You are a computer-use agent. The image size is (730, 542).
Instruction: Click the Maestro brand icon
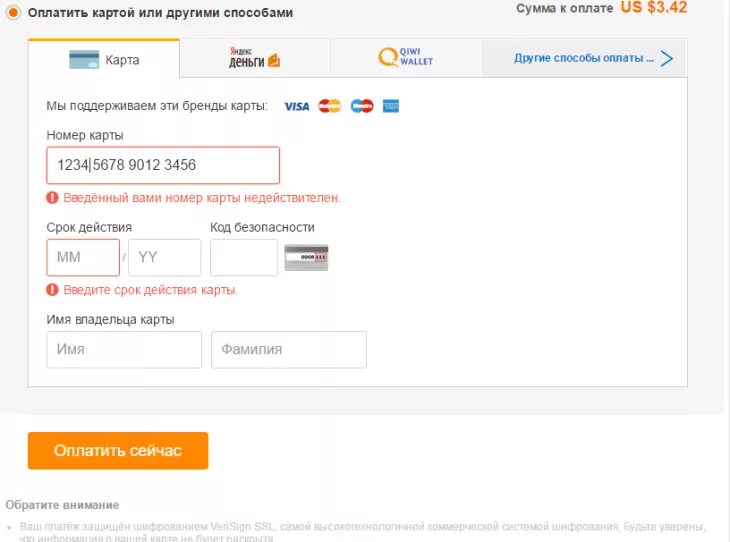click(x=361, y=106)
